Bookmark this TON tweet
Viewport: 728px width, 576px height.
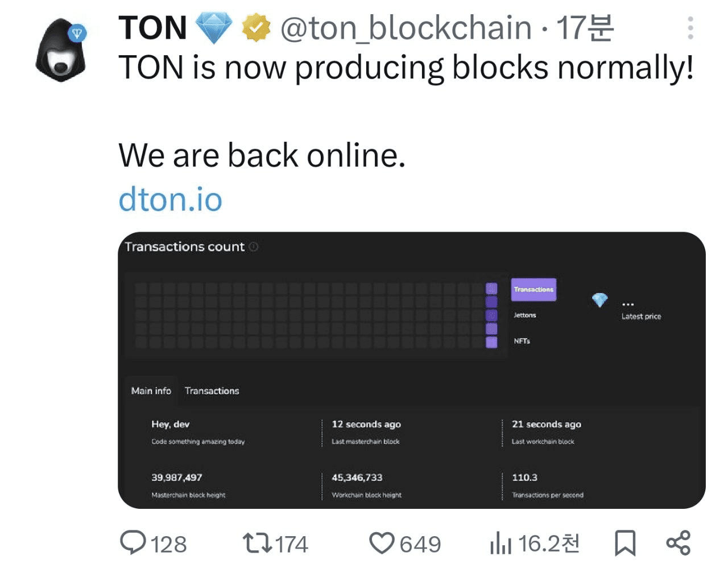pyautogui.click(x=625, y=543)
